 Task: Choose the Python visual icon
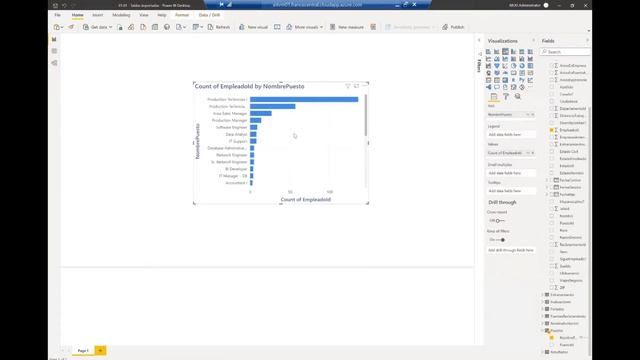tap(522, 80)
